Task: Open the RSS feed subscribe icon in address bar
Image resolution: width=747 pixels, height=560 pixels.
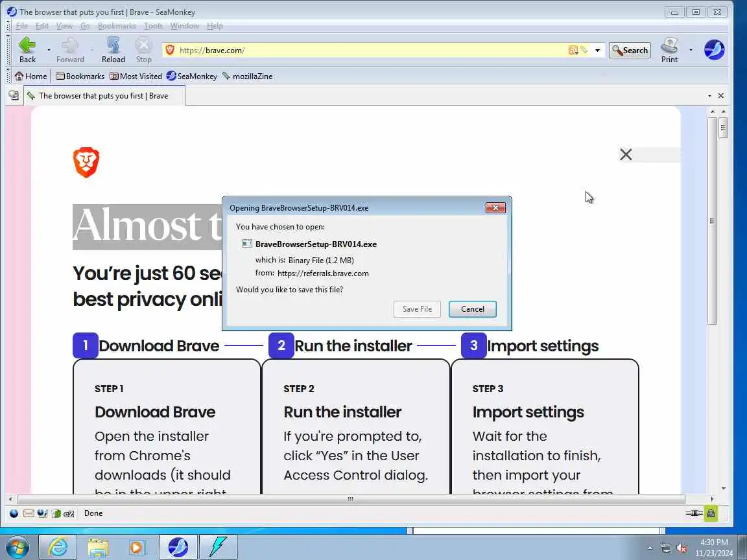Action: coord(573,50)
